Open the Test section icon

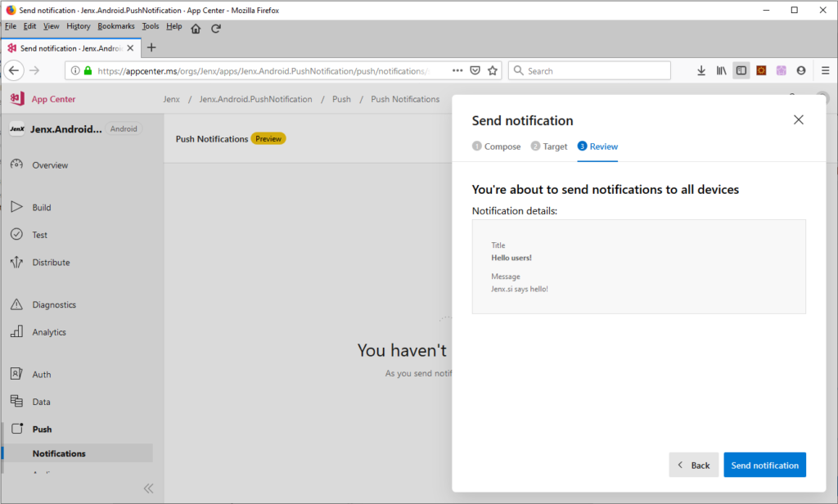coord(16,234)
